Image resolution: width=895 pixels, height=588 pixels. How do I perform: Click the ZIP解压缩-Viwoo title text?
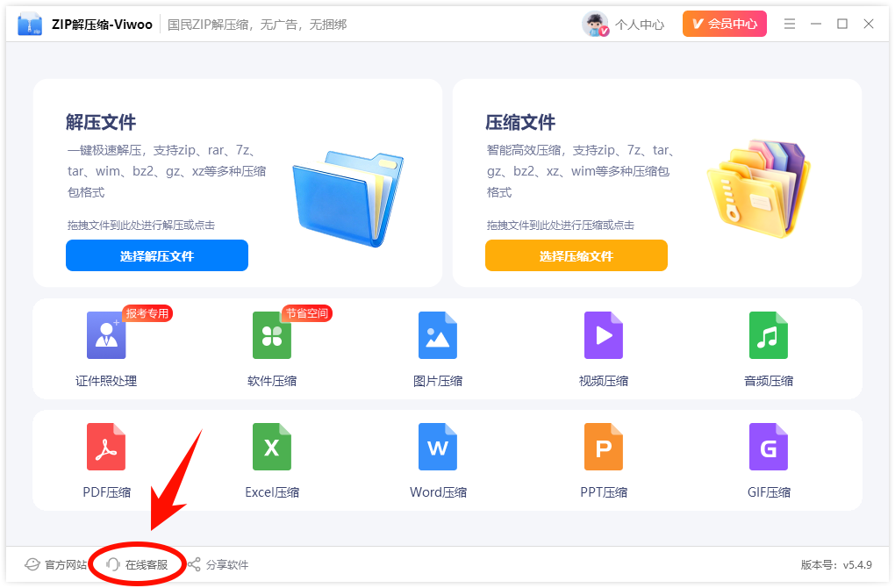[102, 25]
